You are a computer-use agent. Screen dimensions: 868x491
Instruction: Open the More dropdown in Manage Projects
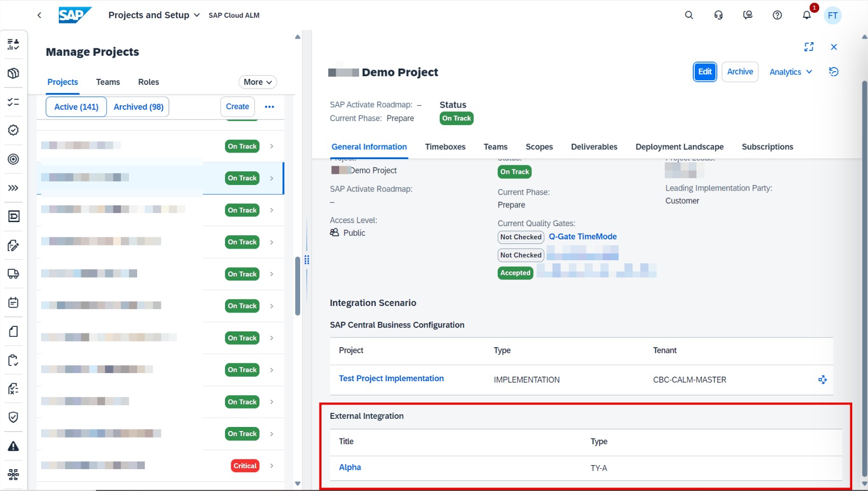(258, 82)
